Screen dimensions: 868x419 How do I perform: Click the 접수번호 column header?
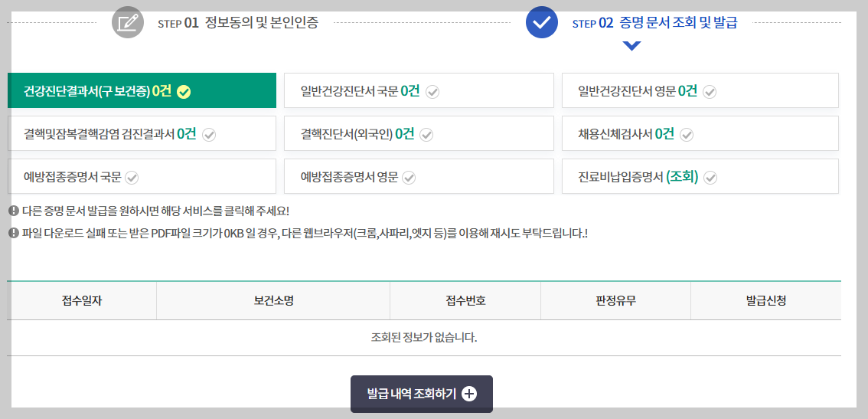[x=465, y=301]
